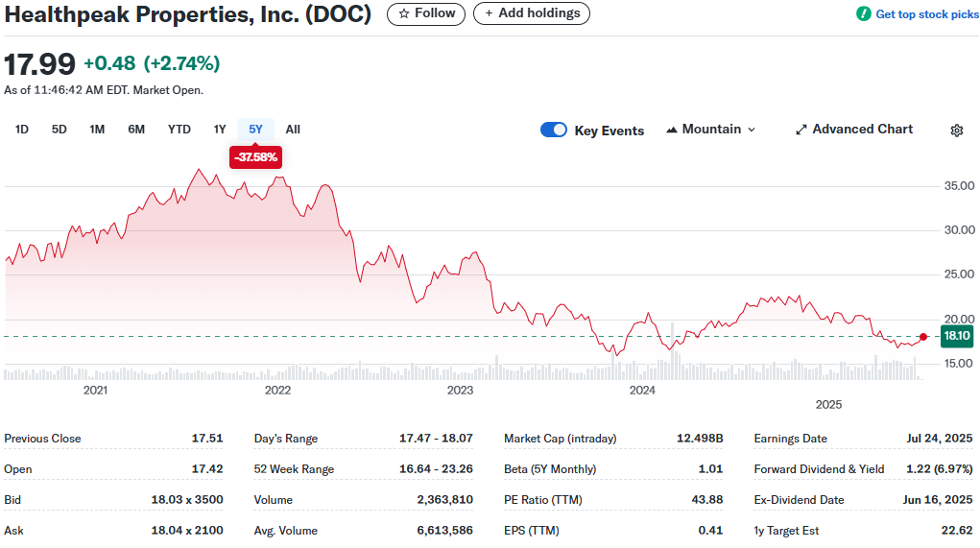Click the Forward Dividend & Yield label

click(x=819, y=468)
